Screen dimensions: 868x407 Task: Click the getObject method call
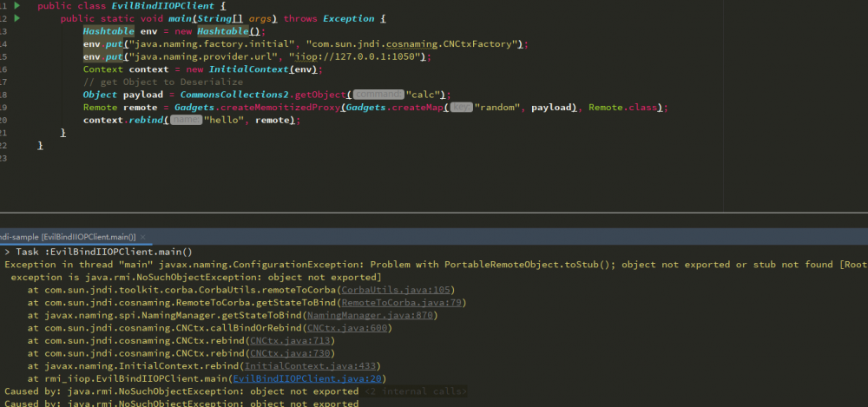point(320,95)
